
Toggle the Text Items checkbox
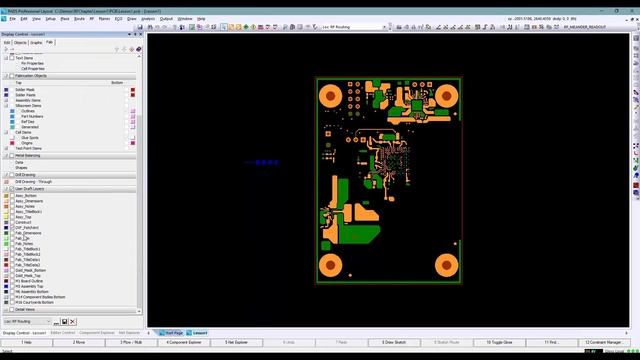coord(12,58)
